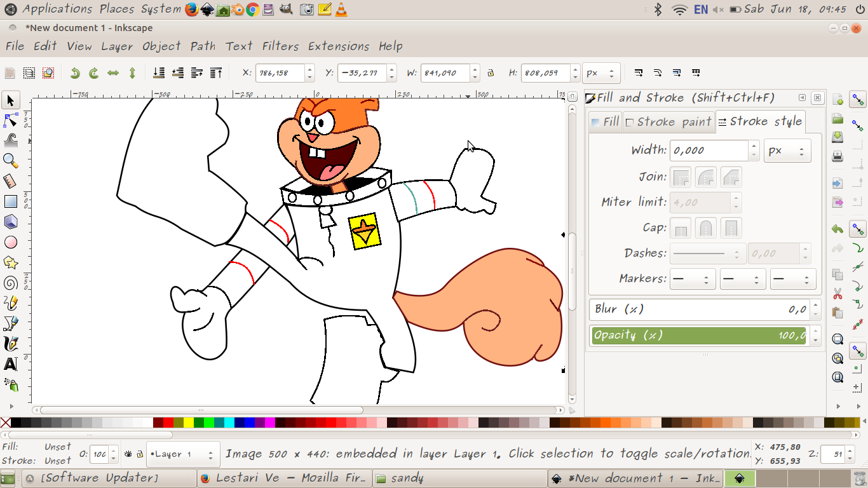The width and height of the screenshot is (868, 488).
Task: Toggle move gradients with objects
Action: (x=677, y=73)
